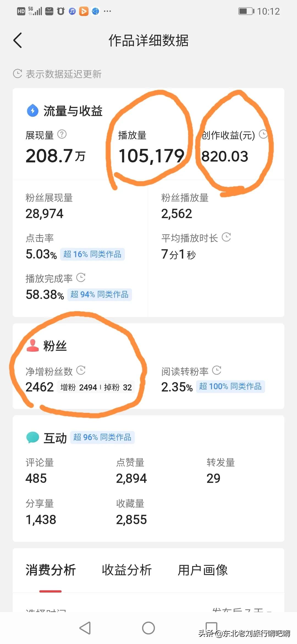
Task: Tap the 超 100% 同类作品 badge
Action: pos(230,386)
